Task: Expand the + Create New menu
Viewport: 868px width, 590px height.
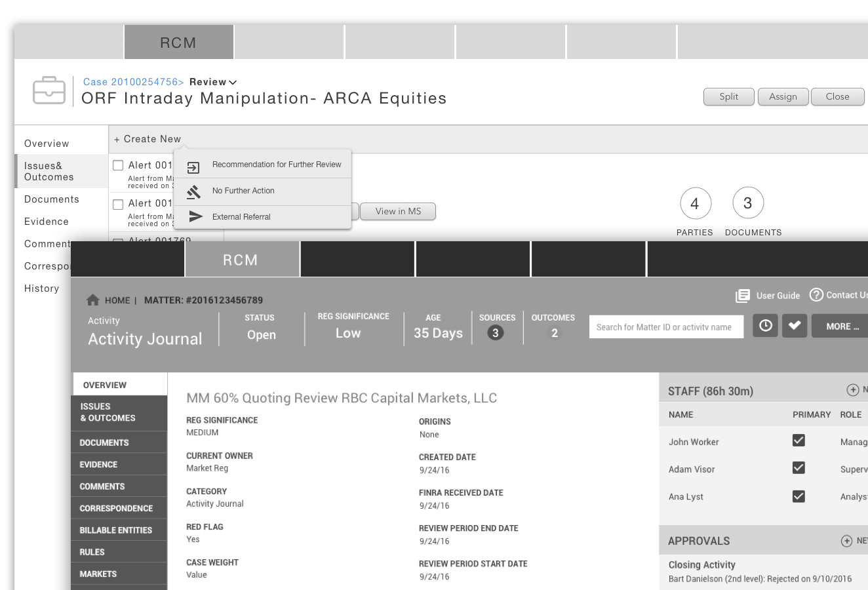Action: coord(148,139)
